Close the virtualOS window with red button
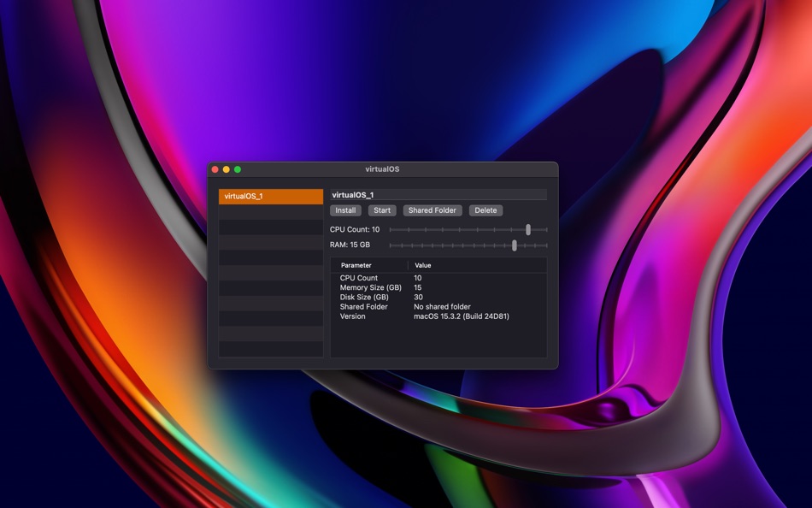 click(x=215, y=169)
